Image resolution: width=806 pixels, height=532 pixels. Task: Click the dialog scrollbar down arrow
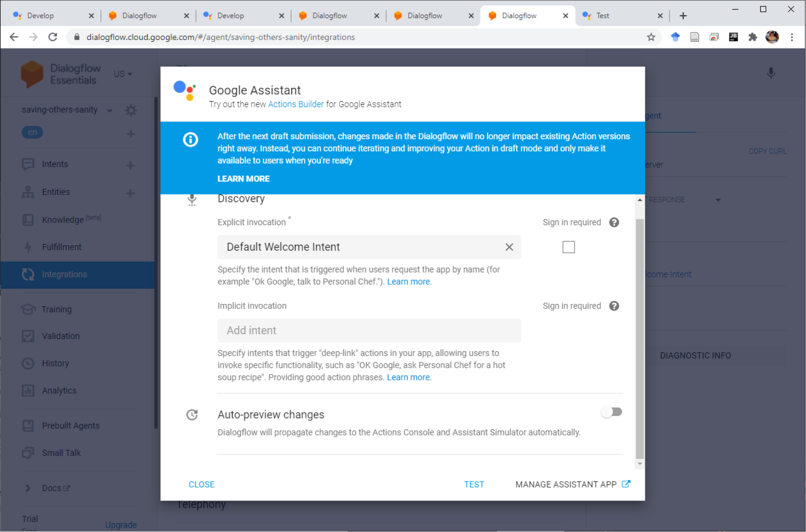coord(640,464)
